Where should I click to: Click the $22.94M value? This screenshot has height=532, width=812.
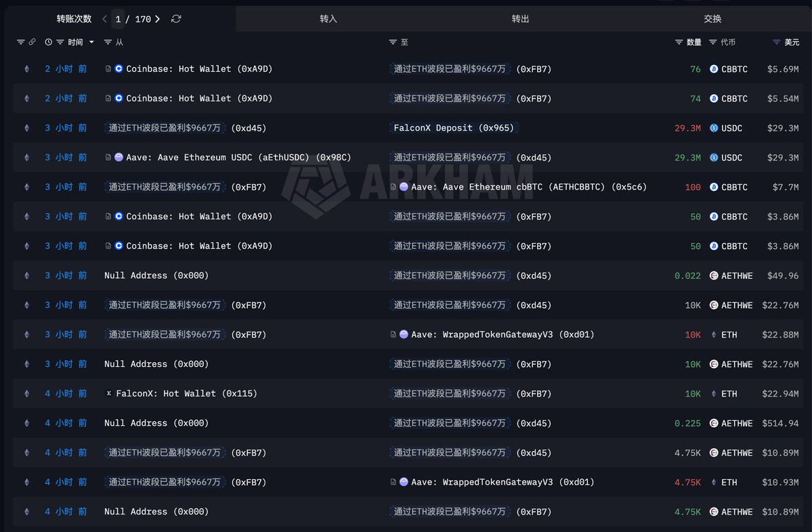780,394
